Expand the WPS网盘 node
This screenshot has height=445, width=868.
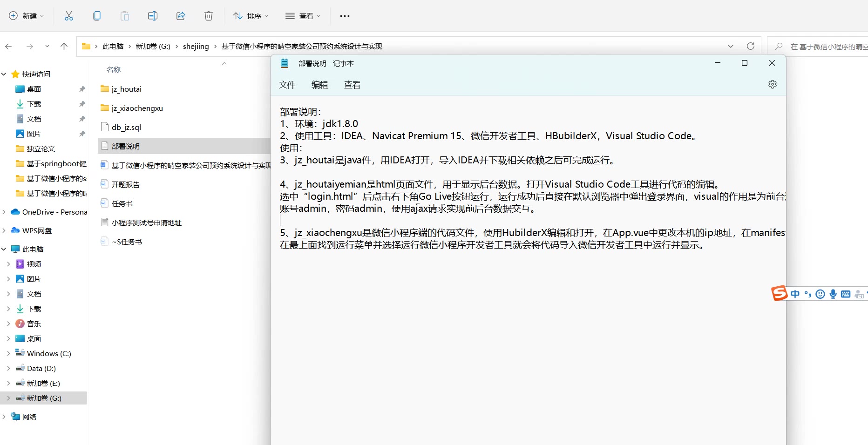pos(4,230)
